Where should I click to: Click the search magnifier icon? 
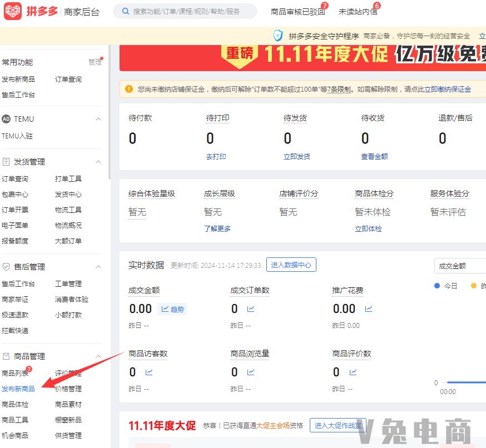[126, 11]
